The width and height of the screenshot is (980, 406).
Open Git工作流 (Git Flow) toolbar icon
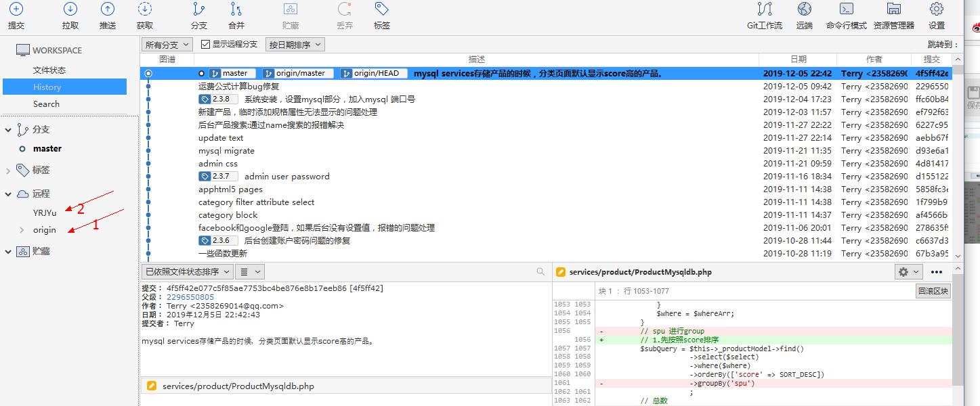tap(765, 9)
